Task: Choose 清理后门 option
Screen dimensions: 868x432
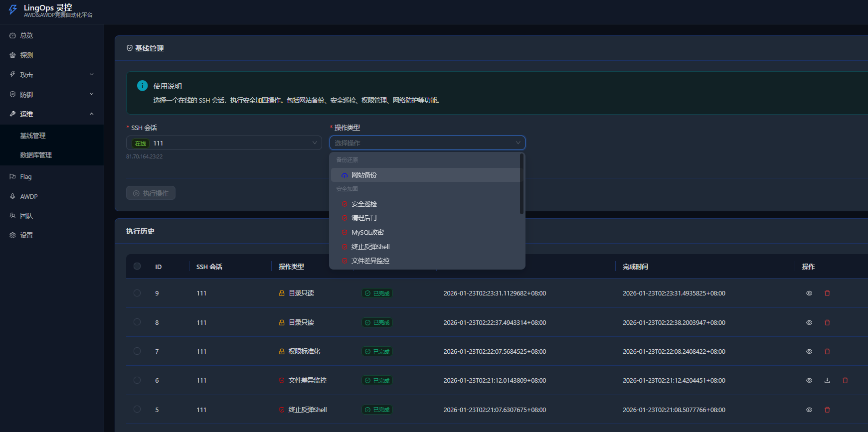Action: [425, 218]
